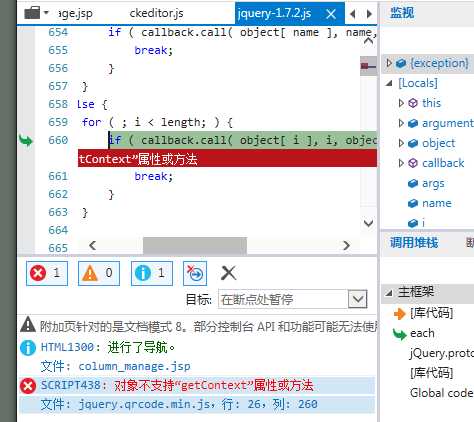Show next tabs with right arrow
The width and height of the screenshot is (474, 422).
(369, 14)
